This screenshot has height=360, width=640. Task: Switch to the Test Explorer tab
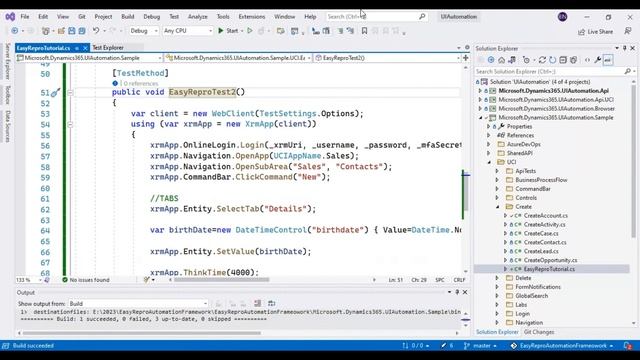(108, 48)
